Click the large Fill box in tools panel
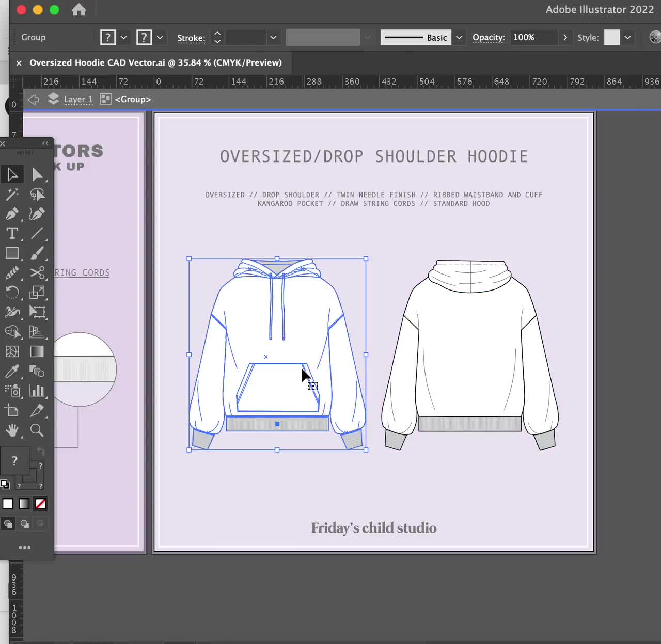Viewport: 661px width, 644px height. coord(14,461)
